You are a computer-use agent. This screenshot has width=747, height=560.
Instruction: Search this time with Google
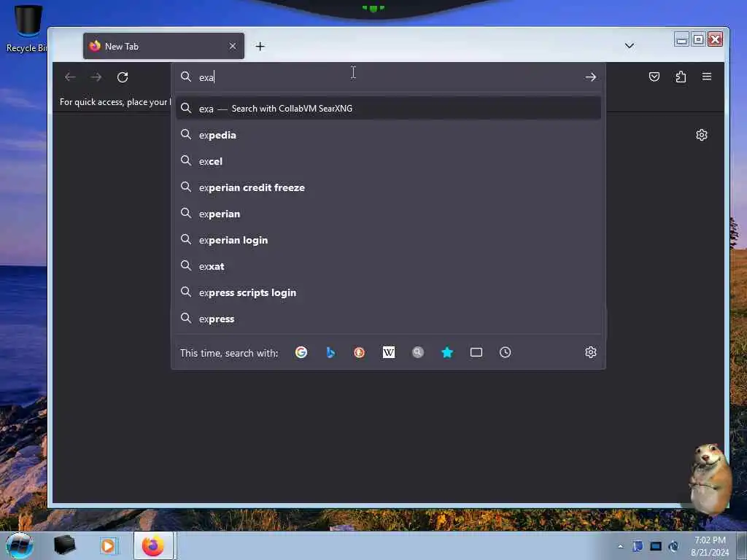(x=301, y=352)
